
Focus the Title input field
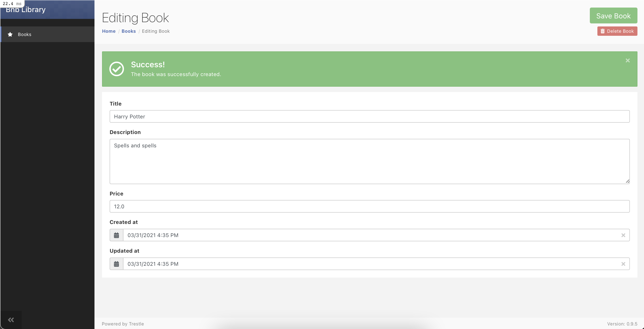click(x=369, y=116)
